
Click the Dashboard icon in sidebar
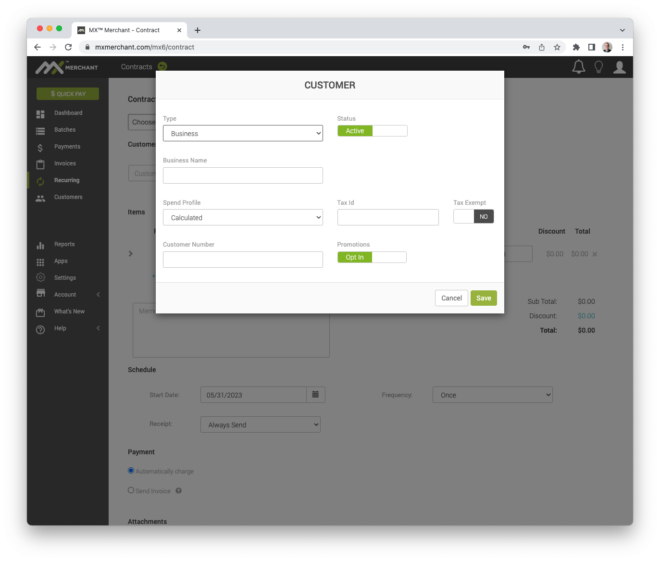pyautogui.click(x=40, y=114)
